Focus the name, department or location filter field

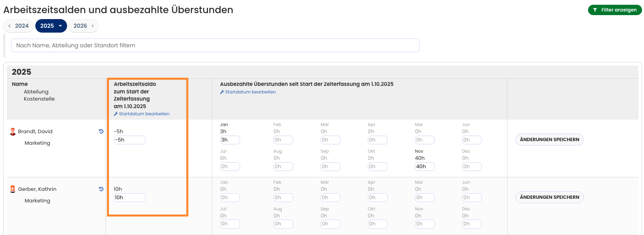pos(215,45)
